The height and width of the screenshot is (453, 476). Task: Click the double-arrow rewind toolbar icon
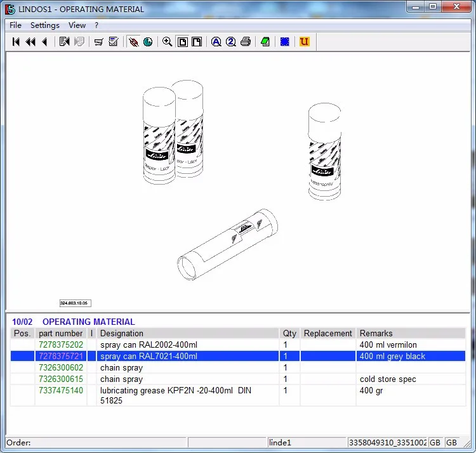(x=30, y=42)
